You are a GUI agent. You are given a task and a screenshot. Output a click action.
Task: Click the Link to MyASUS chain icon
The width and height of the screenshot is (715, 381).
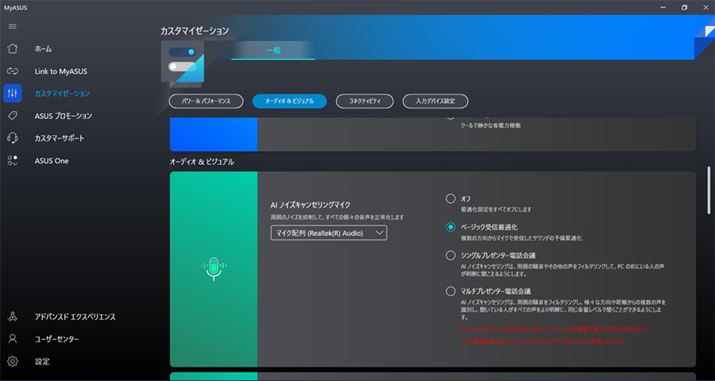tap(12, 71)
